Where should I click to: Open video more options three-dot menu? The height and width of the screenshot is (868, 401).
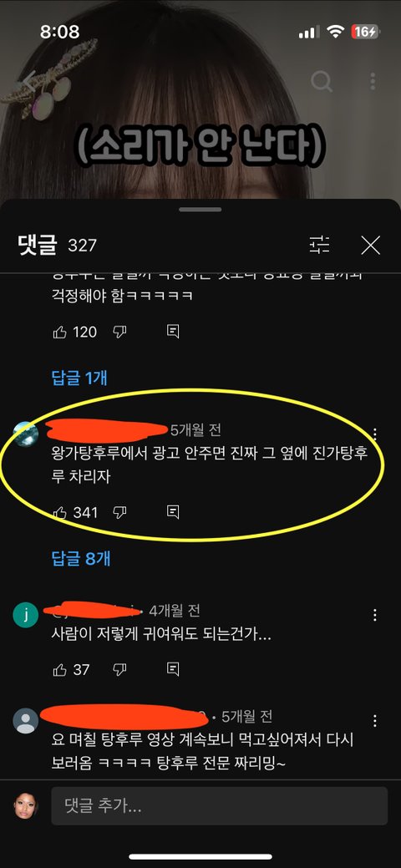[x=373, y=81]
